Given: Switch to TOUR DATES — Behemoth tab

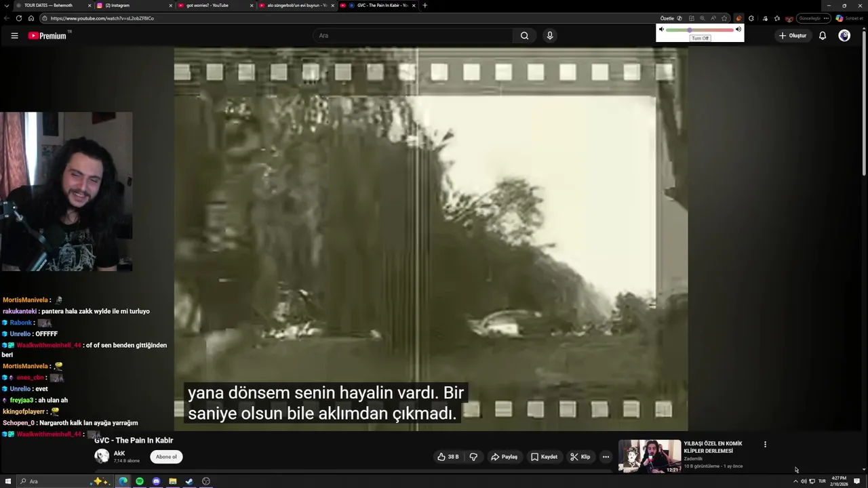Looking at the screenshot, I should coord(53,5).
